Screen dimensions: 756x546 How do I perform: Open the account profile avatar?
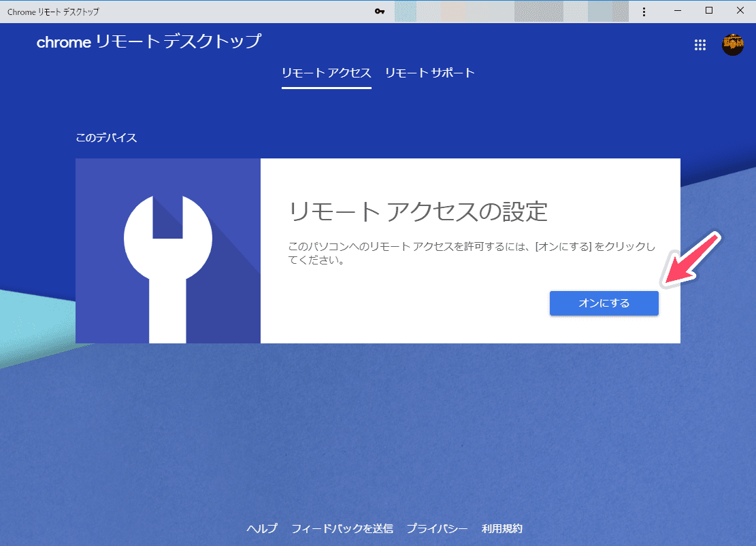point(732,45)
